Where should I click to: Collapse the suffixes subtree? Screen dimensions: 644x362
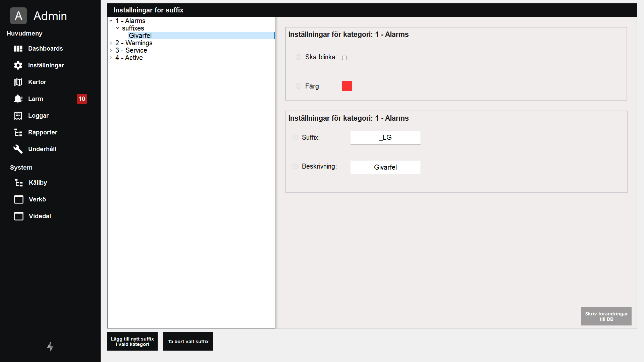tap(118, 28)
